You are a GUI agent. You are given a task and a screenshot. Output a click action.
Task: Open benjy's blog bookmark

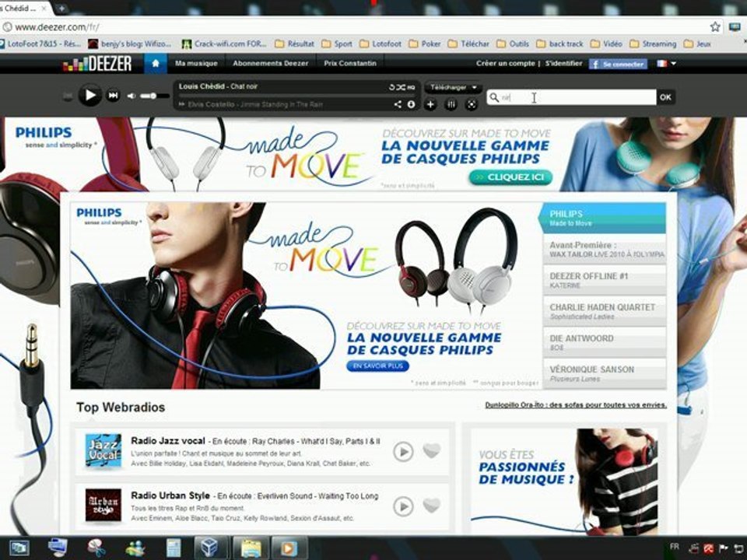pos(130,44)
